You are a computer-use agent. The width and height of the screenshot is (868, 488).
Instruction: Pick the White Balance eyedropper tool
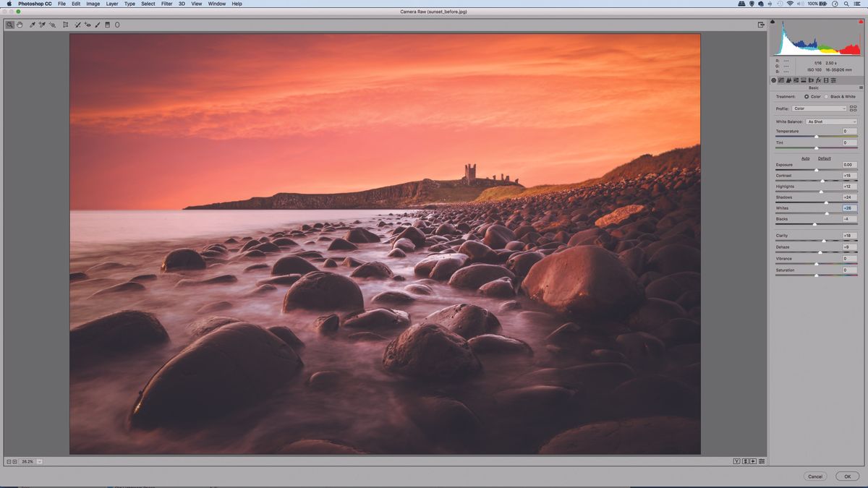pos(33,25)
